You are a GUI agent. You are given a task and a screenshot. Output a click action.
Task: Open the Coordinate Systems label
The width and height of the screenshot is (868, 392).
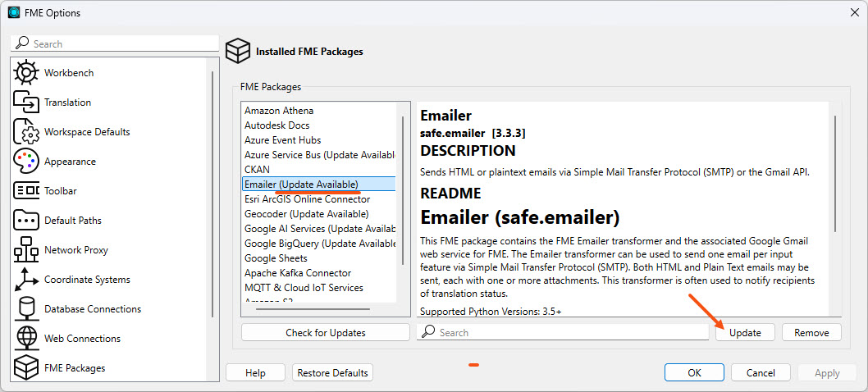[88, 280]
